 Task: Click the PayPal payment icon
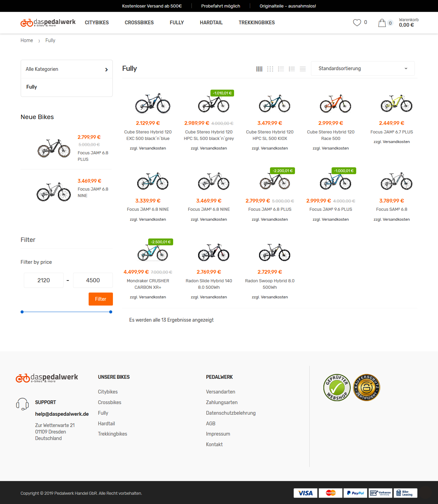coord(356,493)
